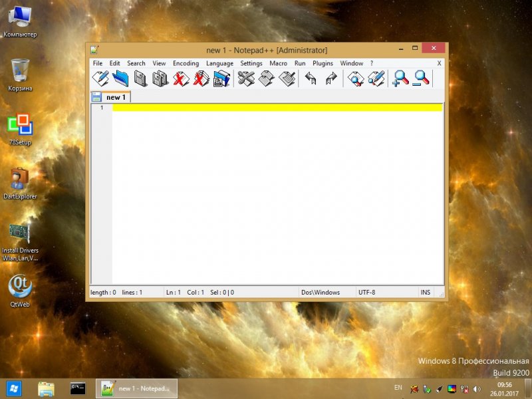
Task: Zoom out using the magnifier minus icon
Action: pos(421,78)
